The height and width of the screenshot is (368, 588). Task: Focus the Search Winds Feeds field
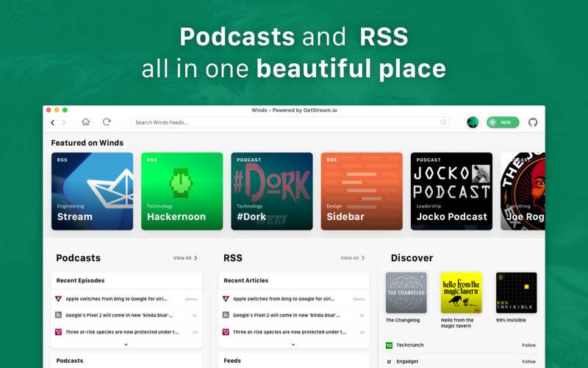[287, 122]
